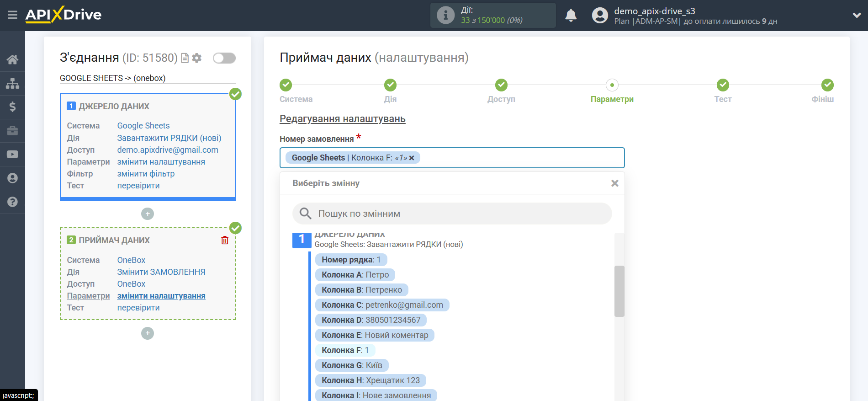Screen dimensions: 868x401
Task: Select variable Колонка G: Київ
Action: 352,365
